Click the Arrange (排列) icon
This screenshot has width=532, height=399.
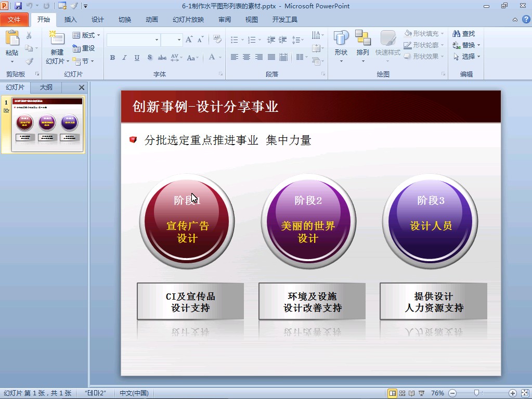pos(362,44)
